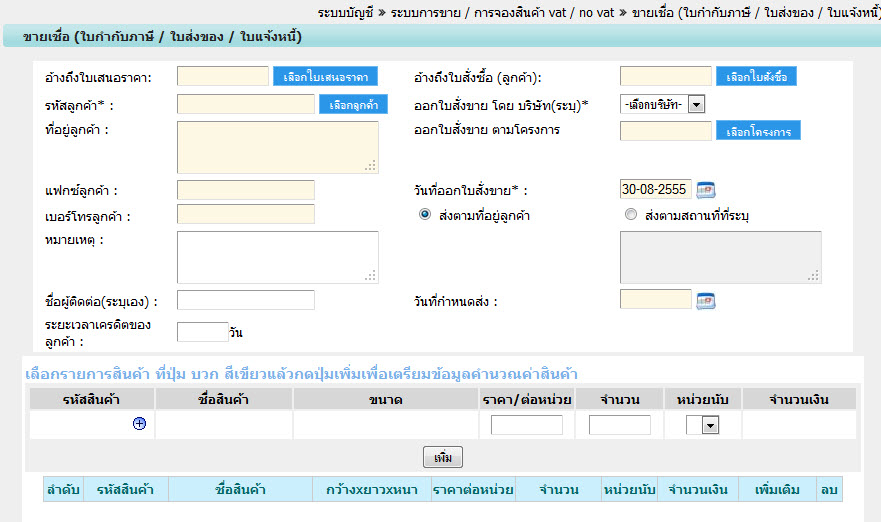
Task: Click เลือกใบเสนอราคา button
Action: point(325,76)
